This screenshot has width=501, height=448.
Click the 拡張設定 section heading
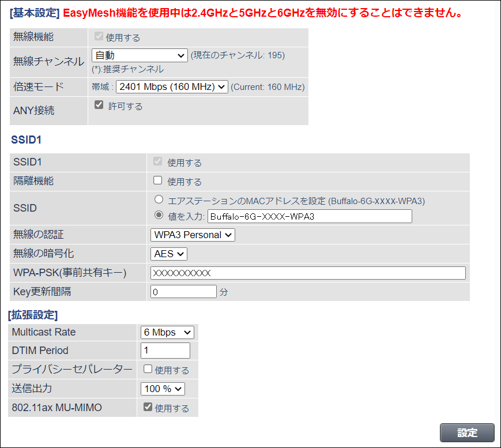click(x=33, y=315)
